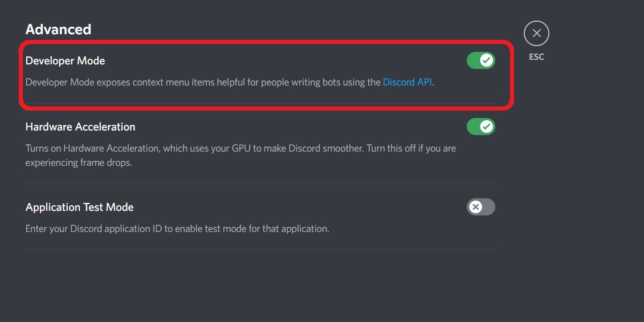Enable the Application Test Mode toggle
The image size is (644, 322).
(x=481, y=207)
